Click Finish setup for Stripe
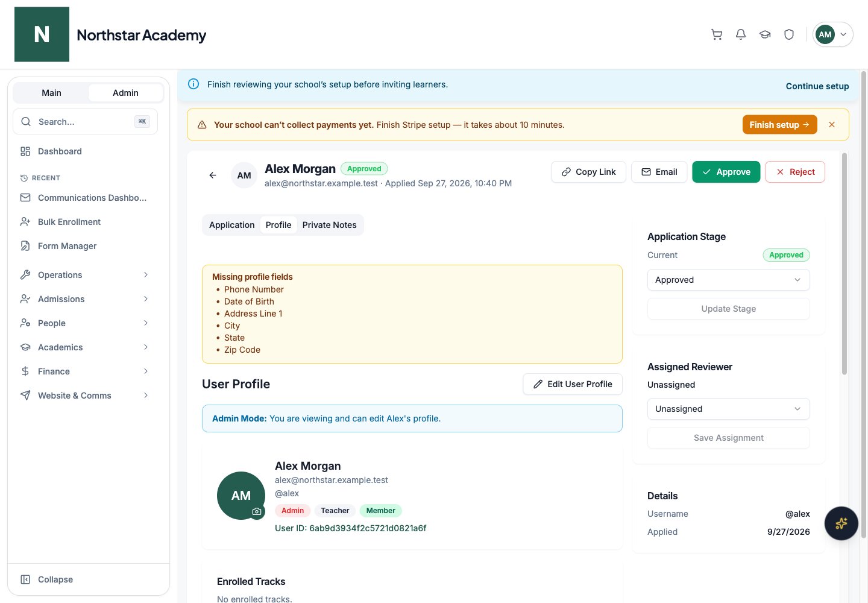The height and width of the screenshot is (603, 868). tap(779, 125)
